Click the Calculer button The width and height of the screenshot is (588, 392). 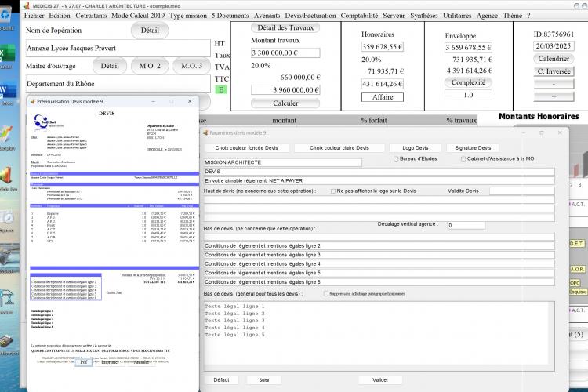pos(285,103)
